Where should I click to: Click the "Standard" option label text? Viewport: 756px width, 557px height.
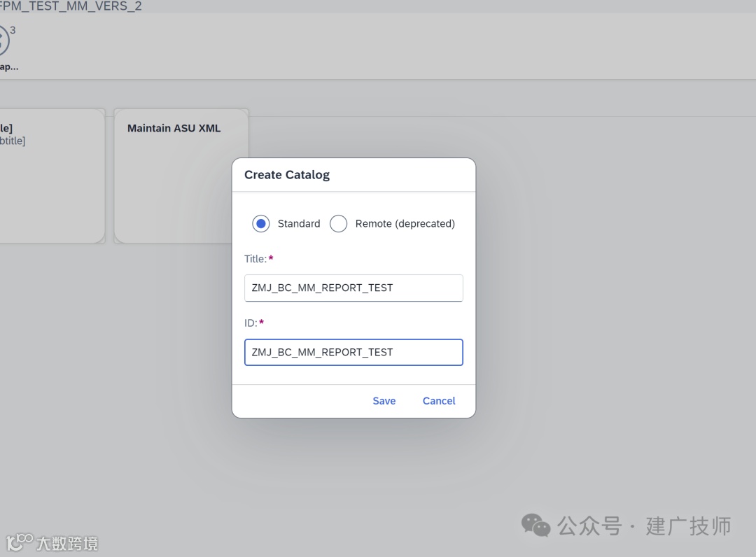[x=299, y=224]
